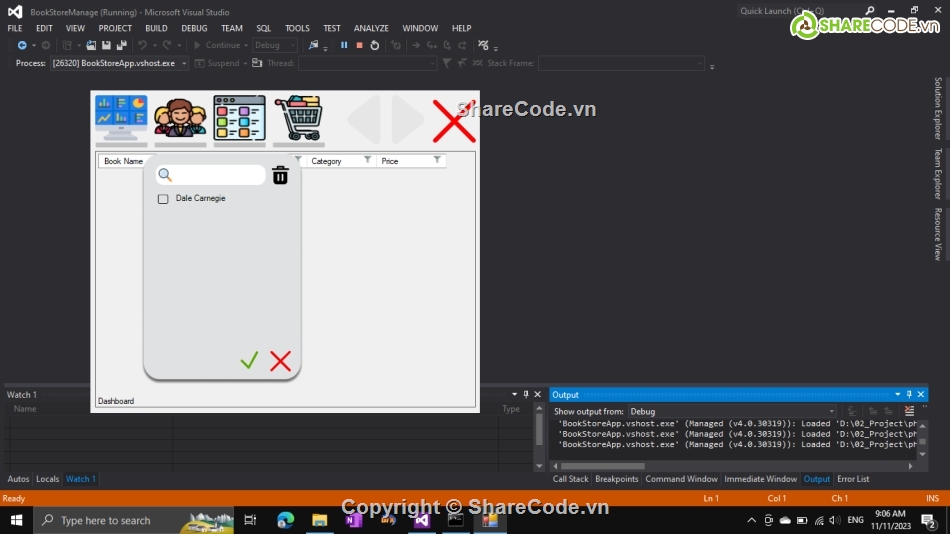Click the large red X in BookStore app
Image resolution: width=950 pixels, height=534 pixels.
(x=454, y=121)
